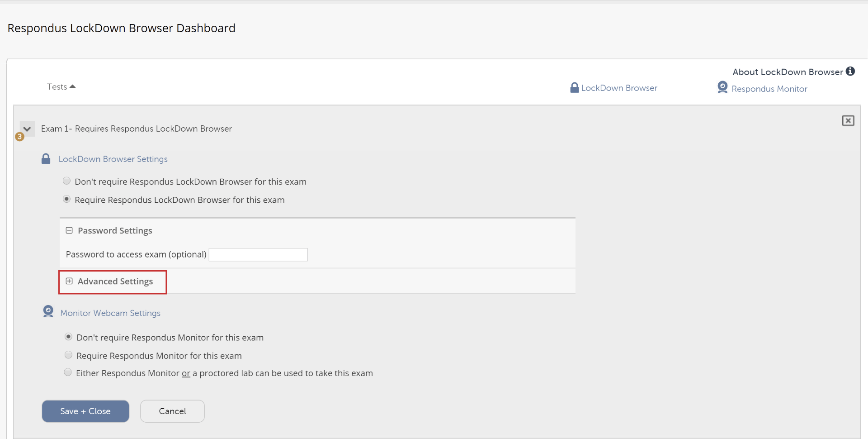Close the exam settings panel via X icon
The height and width of the screenshot is (439, 868).
[x=848, y=120]
